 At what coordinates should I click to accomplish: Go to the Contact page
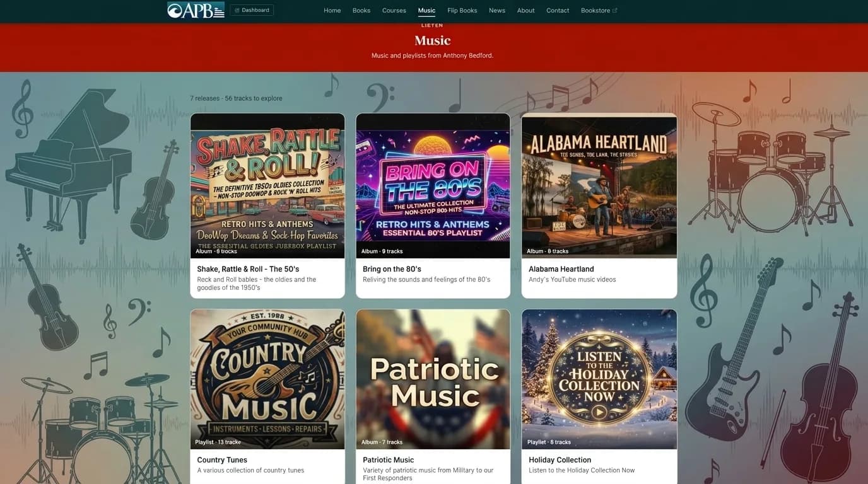[558, 10]
